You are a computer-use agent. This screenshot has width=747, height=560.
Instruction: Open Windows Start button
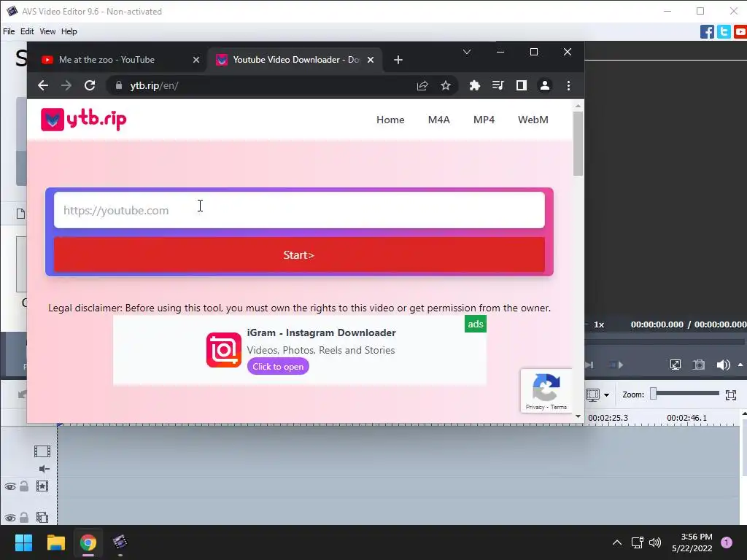(23, 542)
